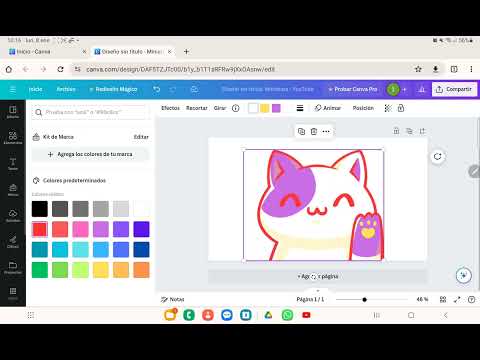
Task: Click the Girar button
Action: (x=220, y=108)
